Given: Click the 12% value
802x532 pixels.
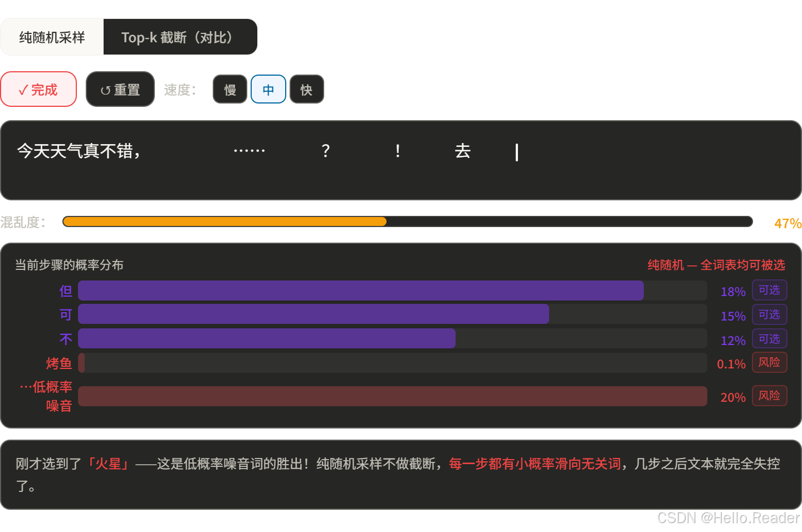Looking at the screenshot, I should coord(733,341).
